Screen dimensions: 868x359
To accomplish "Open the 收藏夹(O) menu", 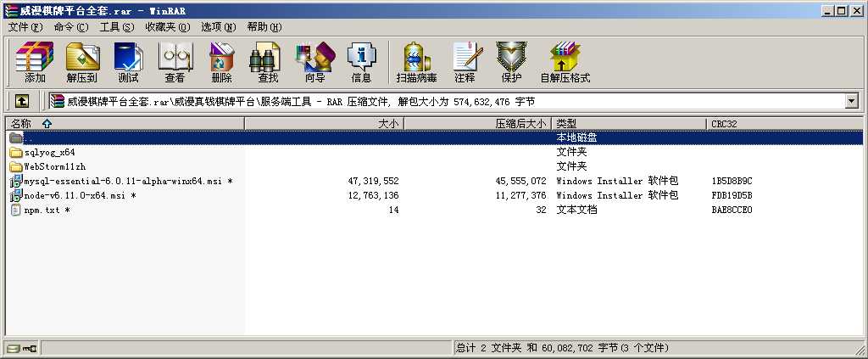I will point(168,27).
